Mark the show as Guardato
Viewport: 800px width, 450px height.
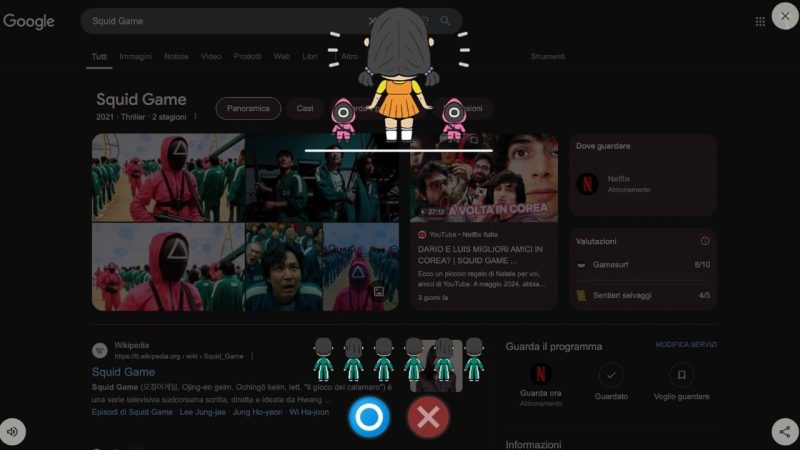611,375
